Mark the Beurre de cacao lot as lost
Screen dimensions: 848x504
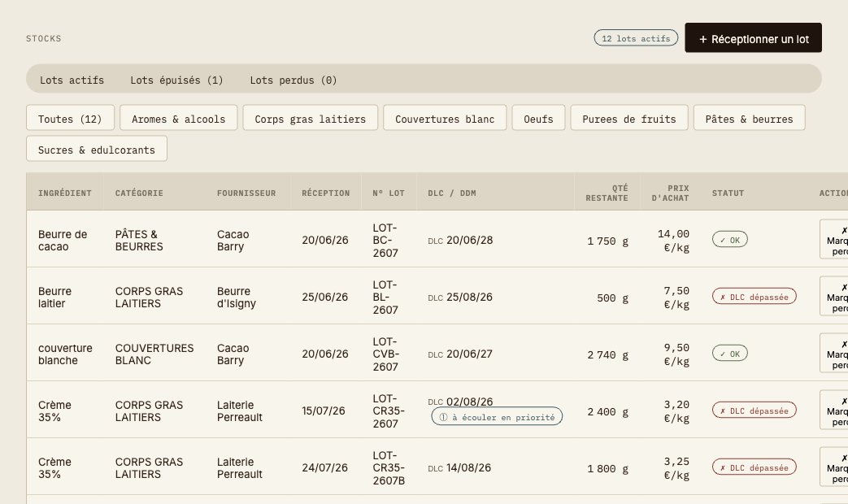(834, 239)
